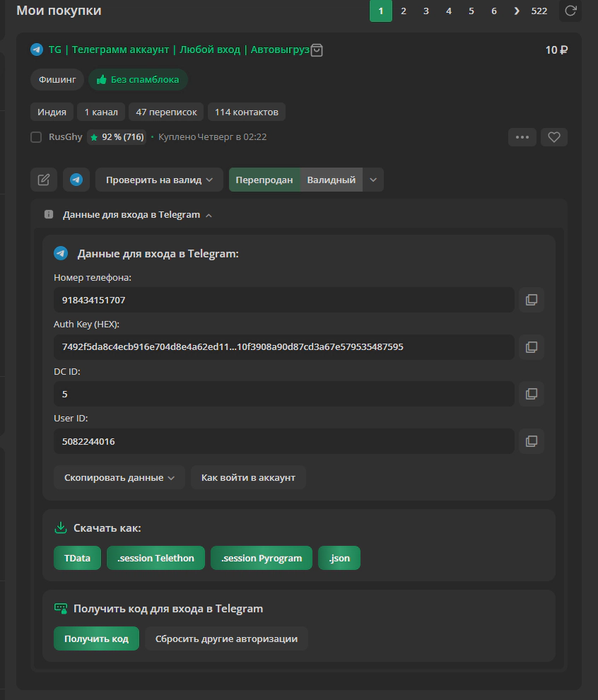Click the Получить код button
598x700 pixels.
(96, 639)
